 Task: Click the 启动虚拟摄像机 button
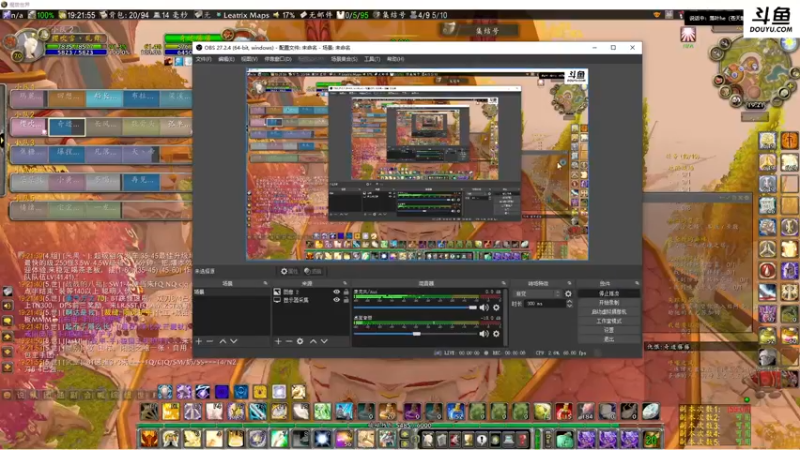coord(609,312)
